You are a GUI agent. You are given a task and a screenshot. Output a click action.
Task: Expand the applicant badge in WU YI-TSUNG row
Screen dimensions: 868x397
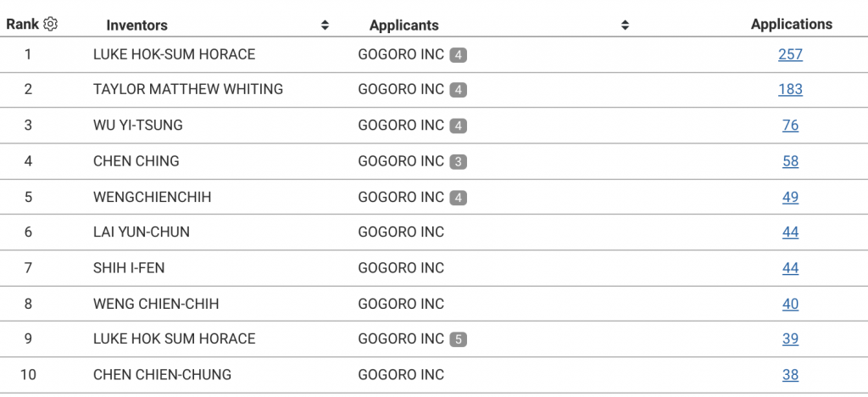[459, 126]
